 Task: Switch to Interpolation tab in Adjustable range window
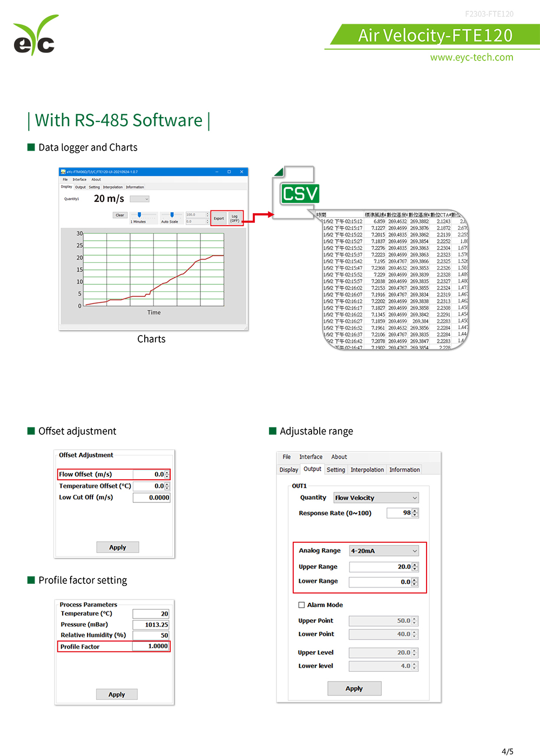pos(367,469)
